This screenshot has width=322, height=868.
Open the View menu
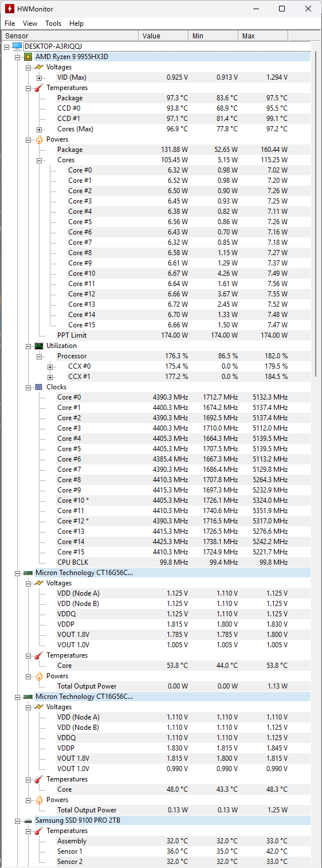pyautogui.click(x=30, y=24)
